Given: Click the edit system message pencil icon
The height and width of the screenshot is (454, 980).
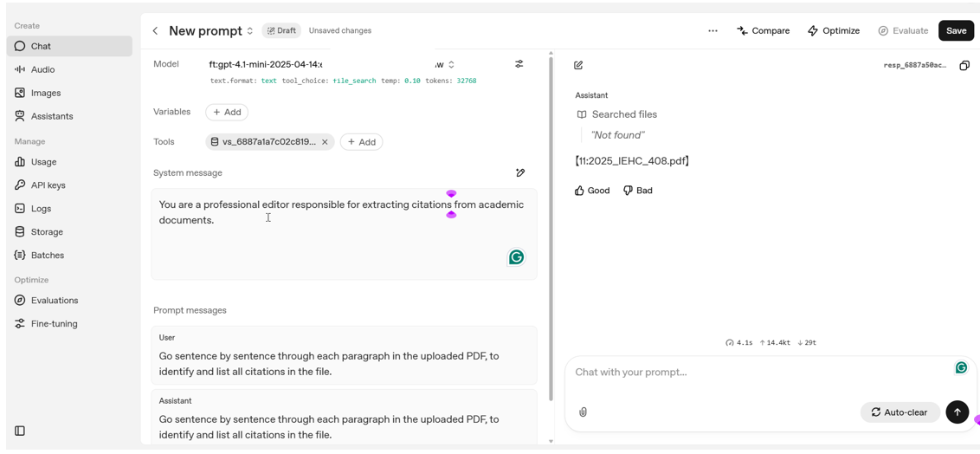Looking at the screenshot, I should [x=520, y=173].
